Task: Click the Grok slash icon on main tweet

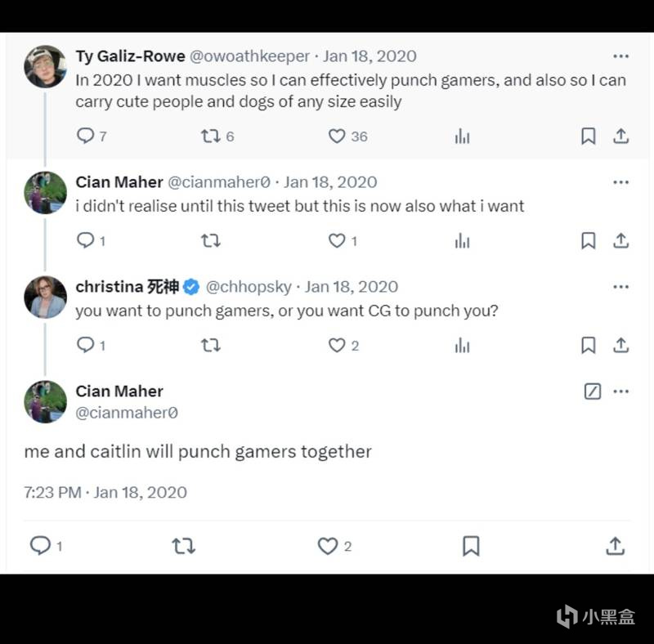Action: 593,391
